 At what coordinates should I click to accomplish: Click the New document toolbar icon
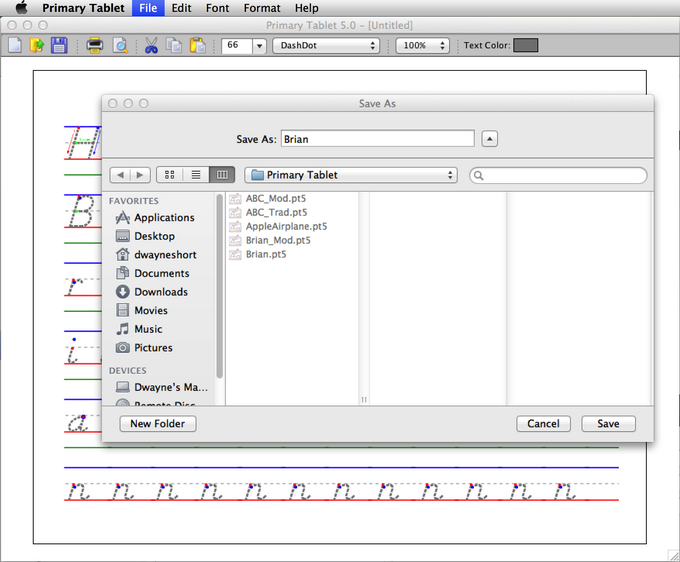(x=15, y=45)
